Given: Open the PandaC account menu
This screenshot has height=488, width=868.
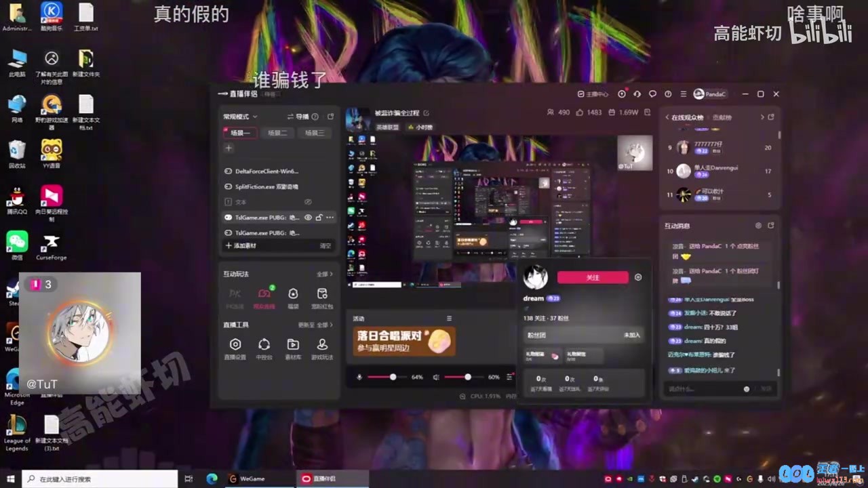Looking at the screenshot, I should (710, 94).
